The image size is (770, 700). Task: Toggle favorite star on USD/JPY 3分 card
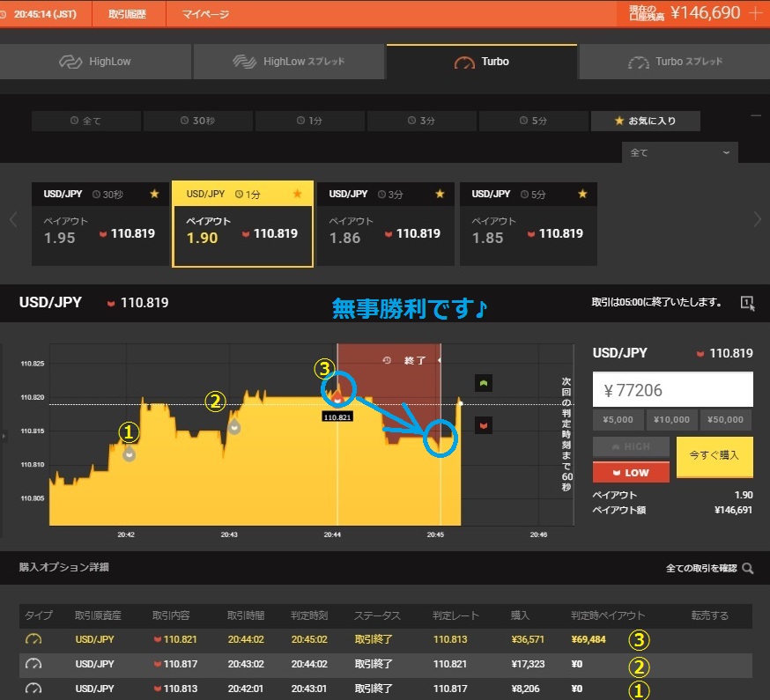tap(440, 194)
